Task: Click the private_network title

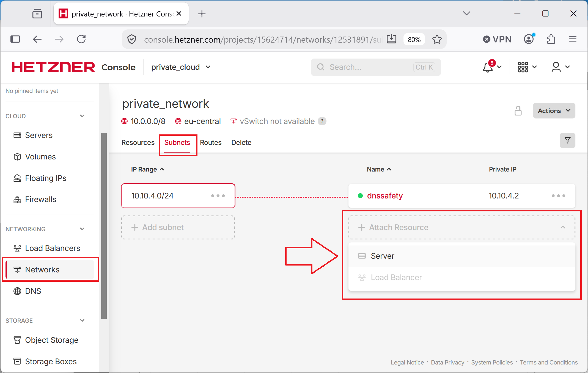Action: pyautogui.click(x=166, y=104)
